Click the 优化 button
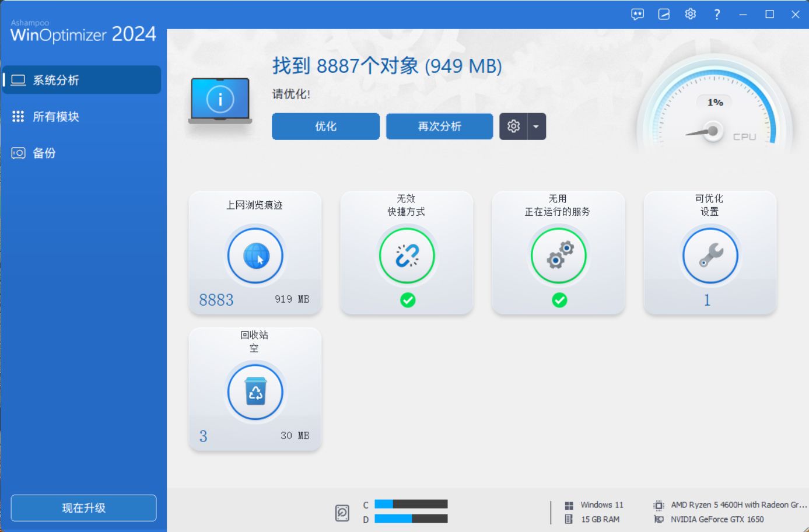Image resolution: width=809 pixels, height=532 pixels. tap(325, 127)
